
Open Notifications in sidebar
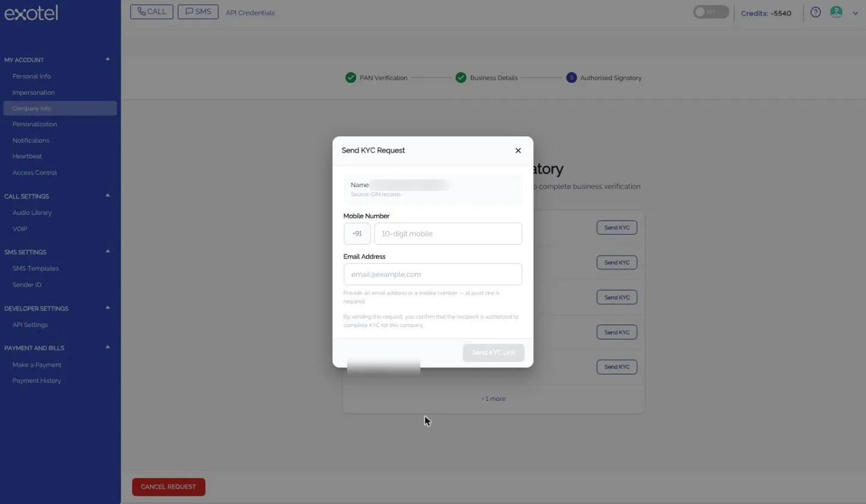31,140
